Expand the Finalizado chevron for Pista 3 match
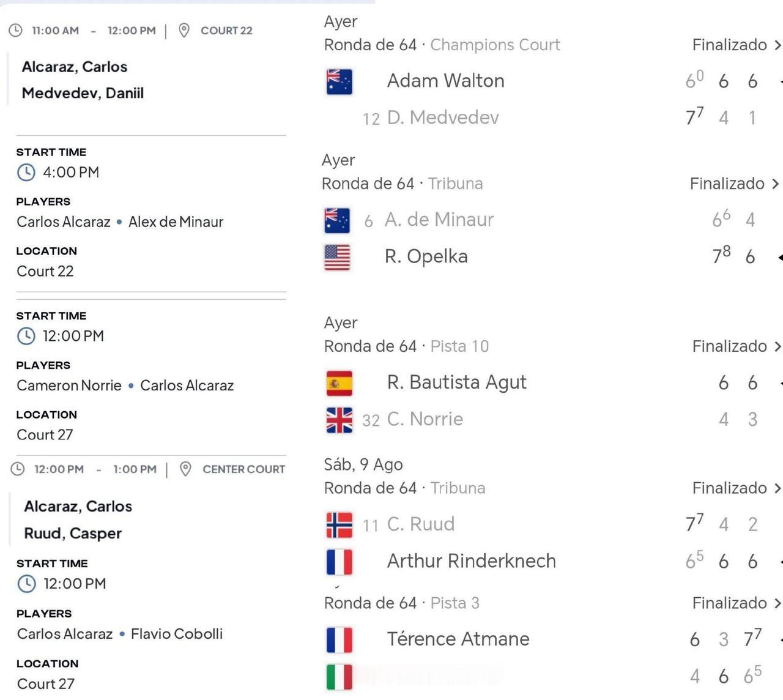The image size is (783, 700). point(777,603)
